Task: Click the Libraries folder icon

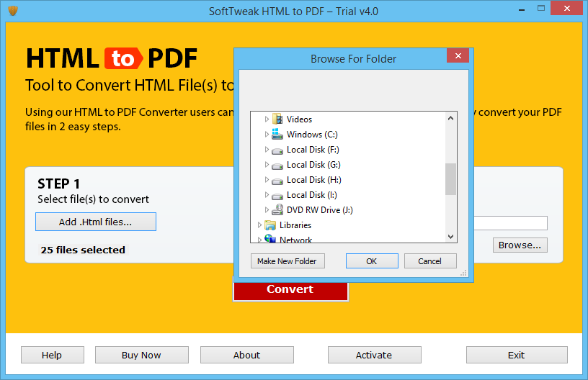Action: point(270,225)
